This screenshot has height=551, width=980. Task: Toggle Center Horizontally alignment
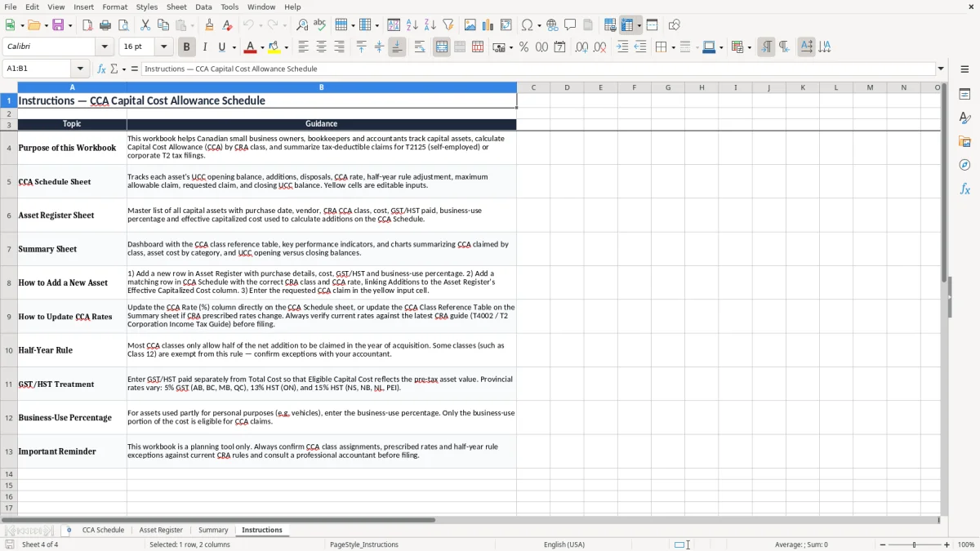coord(321,47)
